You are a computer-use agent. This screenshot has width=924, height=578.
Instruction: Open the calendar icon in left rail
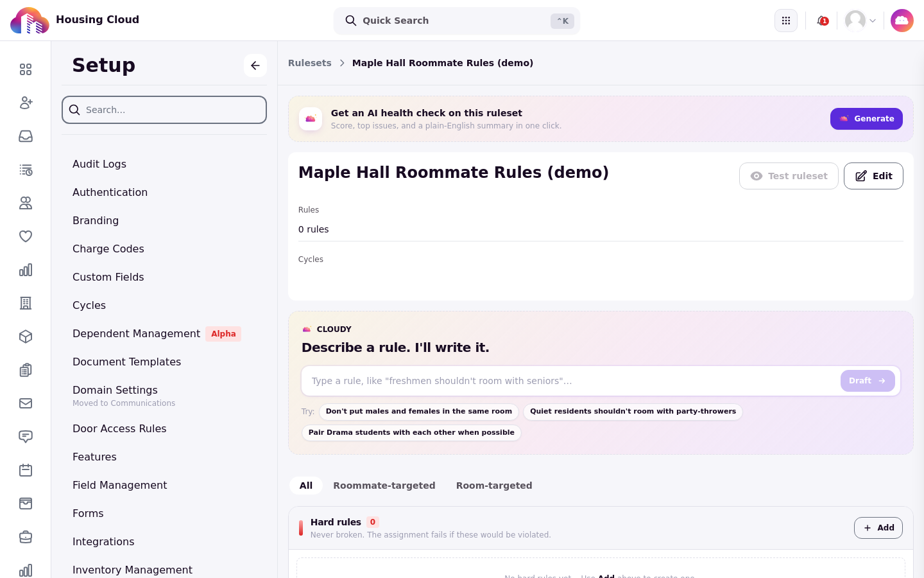point(26,470)
